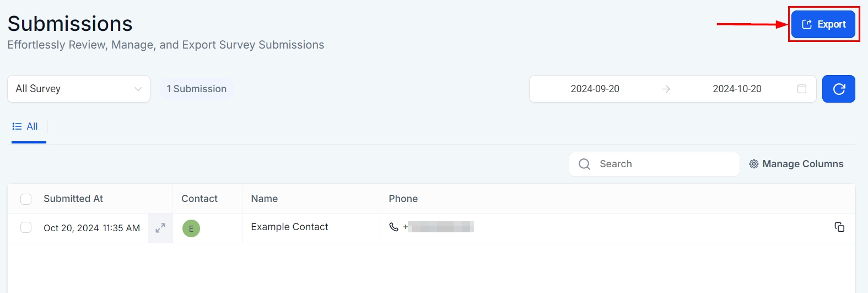Click the Manage Columns gear icon
Image resolution: width=868 pixels, height=293 pixels.
pos(754,164)
